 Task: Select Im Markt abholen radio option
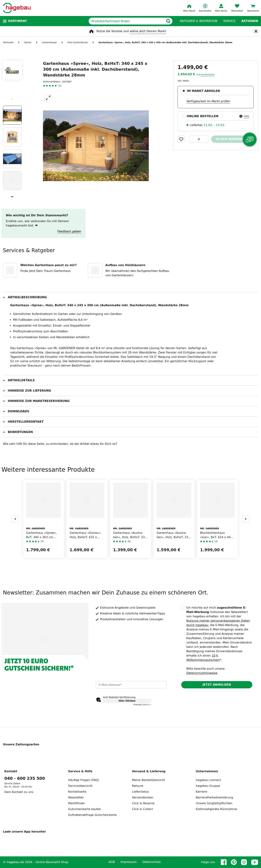click(184, 91)
